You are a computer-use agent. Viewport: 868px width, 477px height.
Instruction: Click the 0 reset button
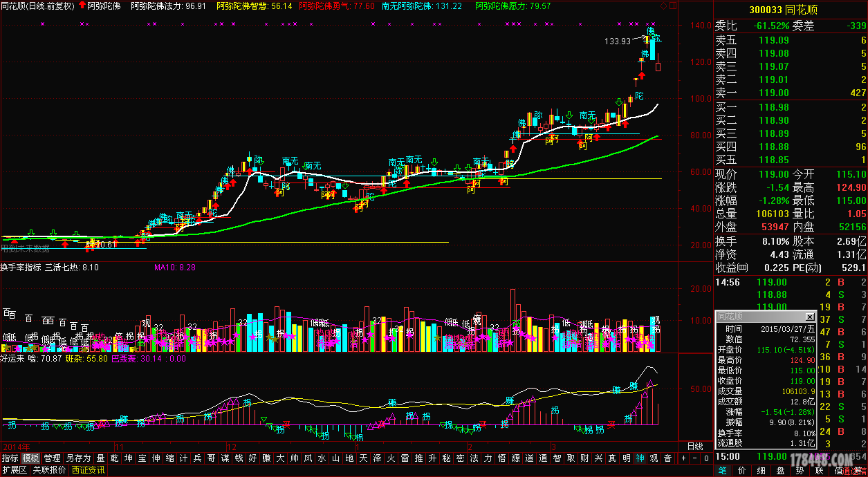coord(706,458)
